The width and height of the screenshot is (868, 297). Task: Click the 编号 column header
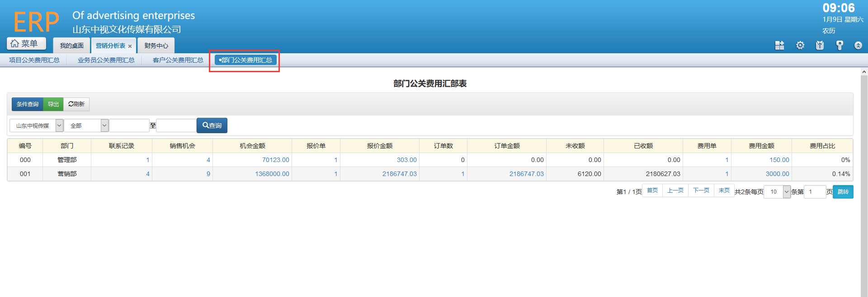[25, 146]
